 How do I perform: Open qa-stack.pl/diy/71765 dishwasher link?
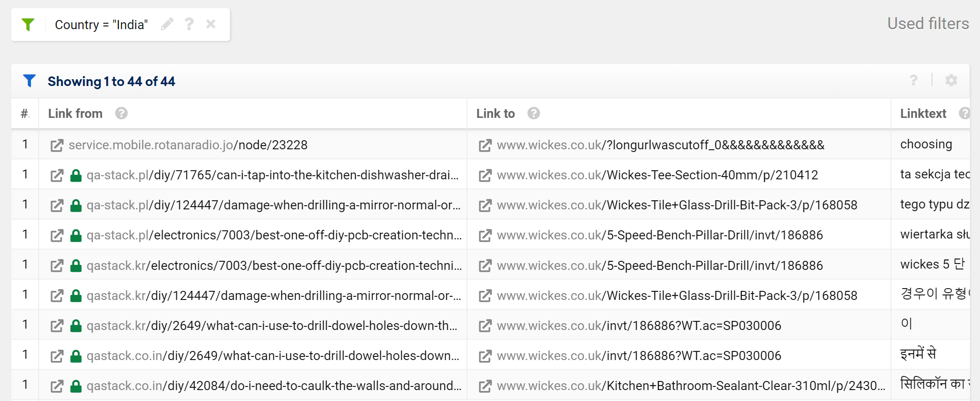[x=272, y=175]
